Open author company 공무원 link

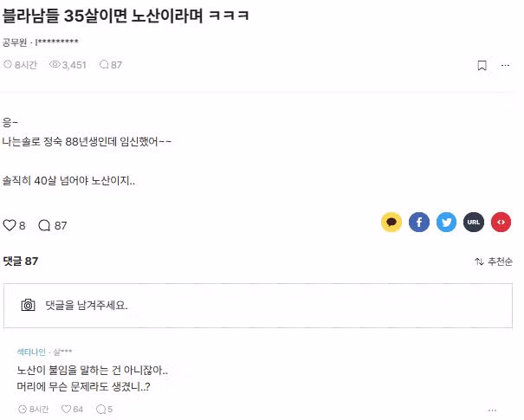click(x=16, y=42)
